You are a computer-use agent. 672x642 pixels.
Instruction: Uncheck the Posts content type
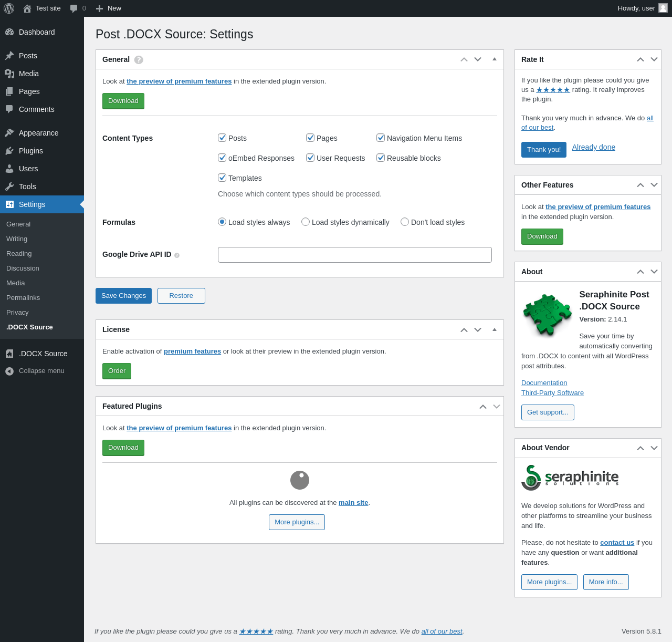pos(222,138)
